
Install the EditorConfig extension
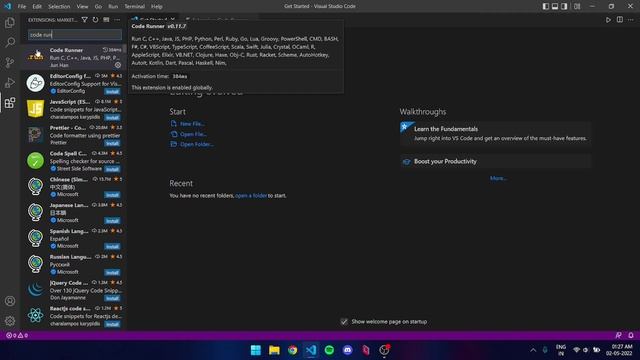pyautogui.click(x=112, y=91)
